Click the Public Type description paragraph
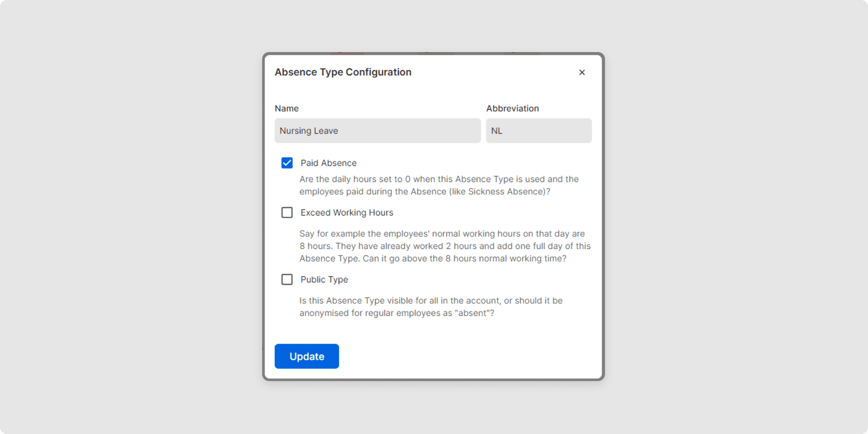This screenshot has width=868, height=434. pos(430,307)
